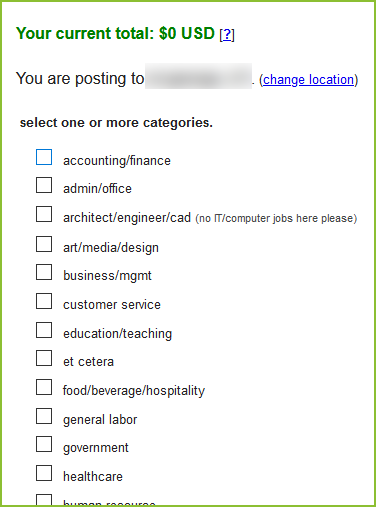
Task: Enable the general labor checkbox
Action: point(44,416)
